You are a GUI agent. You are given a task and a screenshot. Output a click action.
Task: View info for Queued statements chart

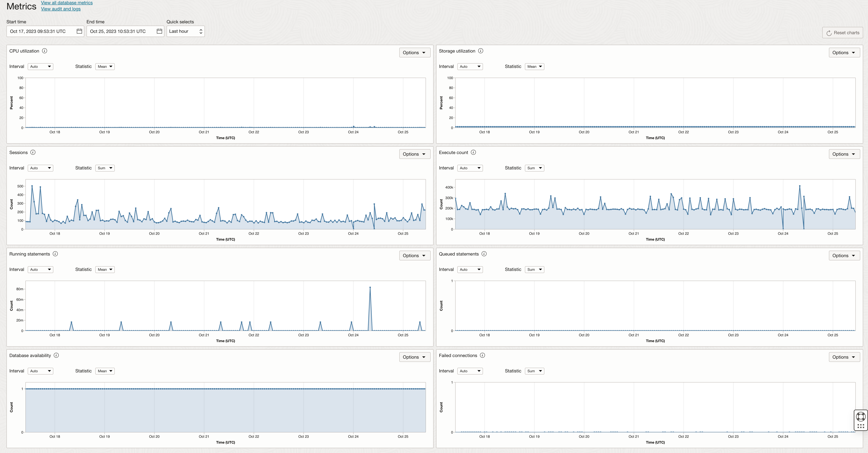484,254
